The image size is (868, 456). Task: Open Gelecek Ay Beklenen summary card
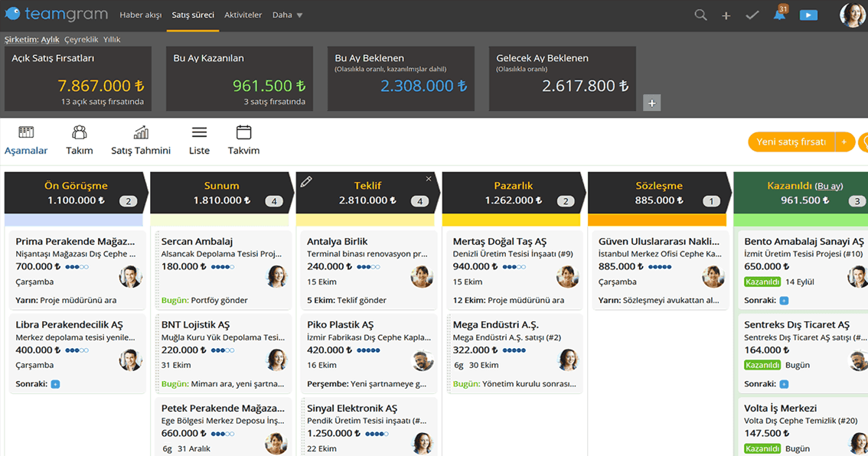[563, 79]
